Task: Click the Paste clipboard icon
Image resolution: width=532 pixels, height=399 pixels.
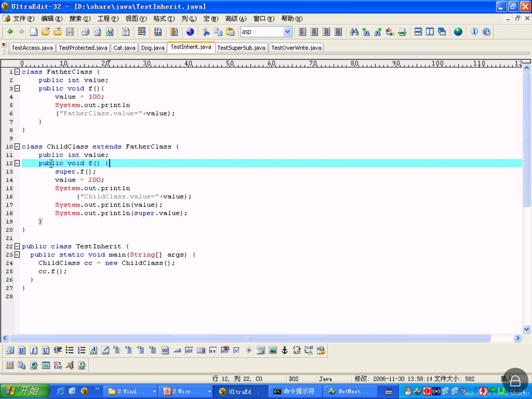Action: (x=230, y=32)
